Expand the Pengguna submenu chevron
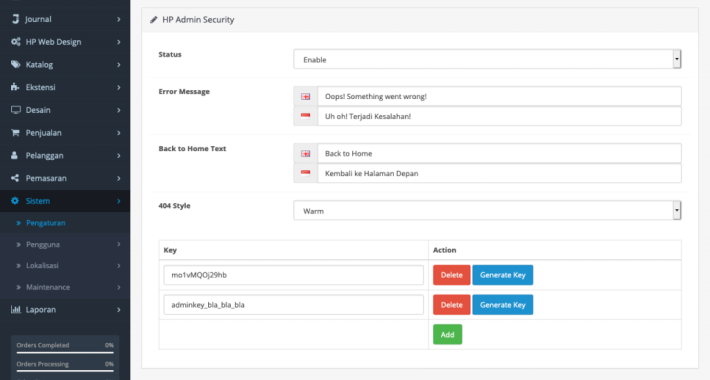This screenshot has height=380, width=710. (119, 244)
